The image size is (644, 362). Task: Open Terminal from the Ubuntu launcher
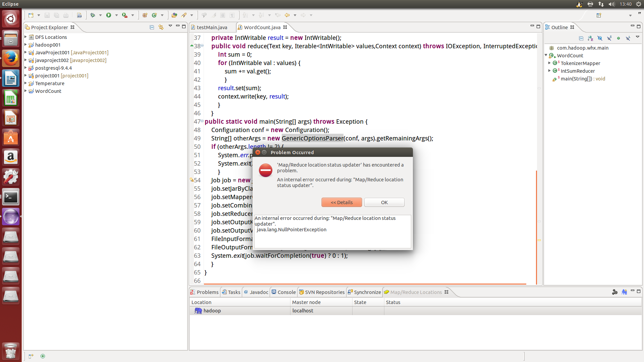[x=11, y=197]
